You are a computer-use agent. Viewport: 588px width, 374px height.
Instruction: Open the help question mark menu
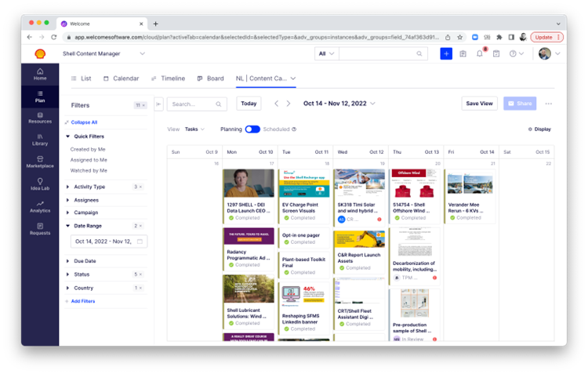[x=514, y=53]
